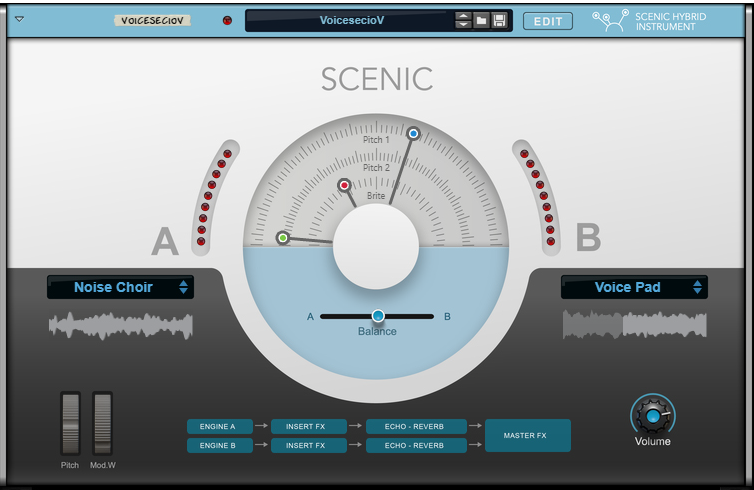Click the Pitch bend wheel
The width and height of the screenshot is (754, 490).
pos(70,423)
